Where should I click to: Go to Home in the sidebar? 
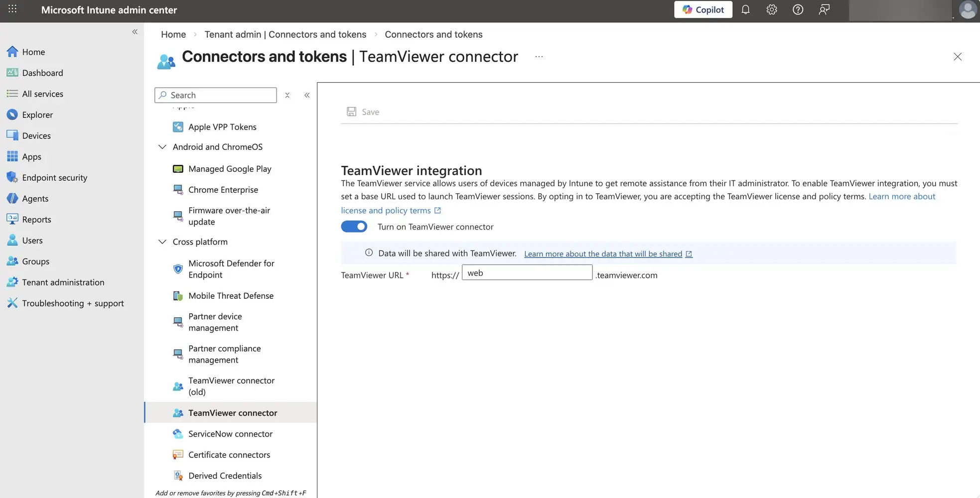[33, 52]
